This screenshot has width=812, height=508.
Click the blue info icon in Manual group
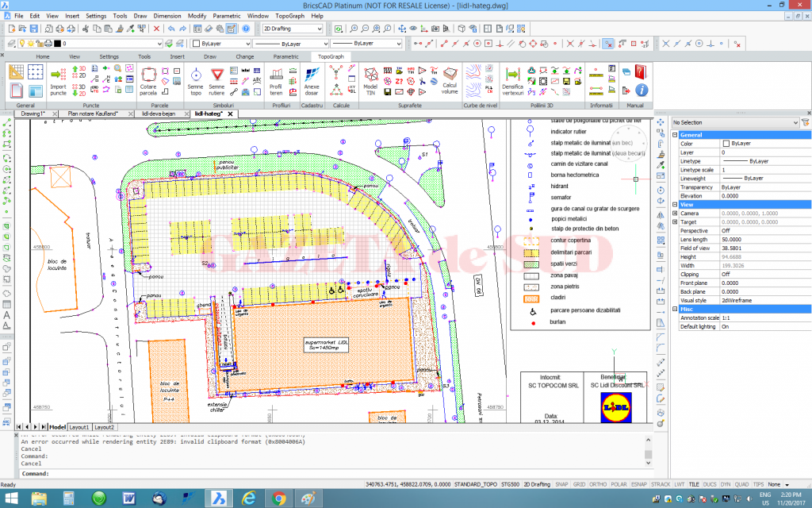click(x=641, y=90)
